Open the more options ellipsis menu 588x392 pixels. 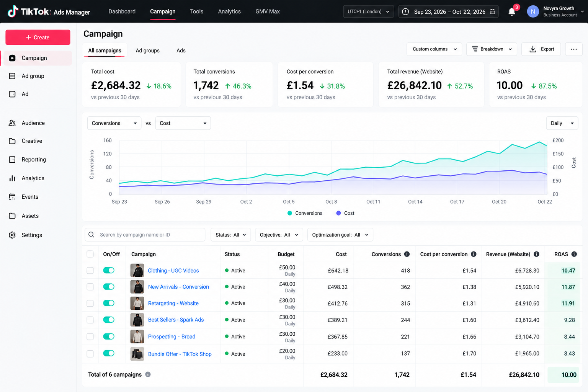[573, 49]
